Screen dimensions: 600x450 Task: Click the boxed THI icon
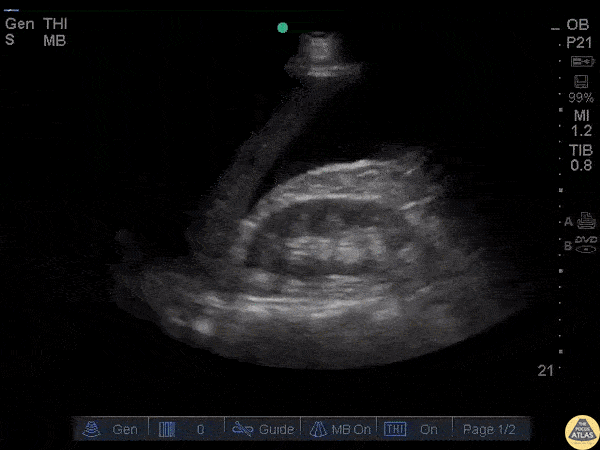click(x=395, y=429)
